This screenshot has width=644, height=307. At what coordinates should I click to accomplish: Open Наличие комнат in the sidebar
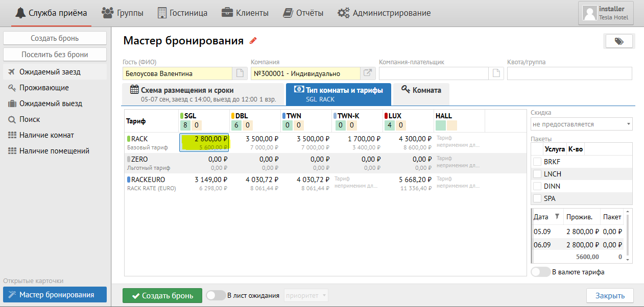point(46,135)
